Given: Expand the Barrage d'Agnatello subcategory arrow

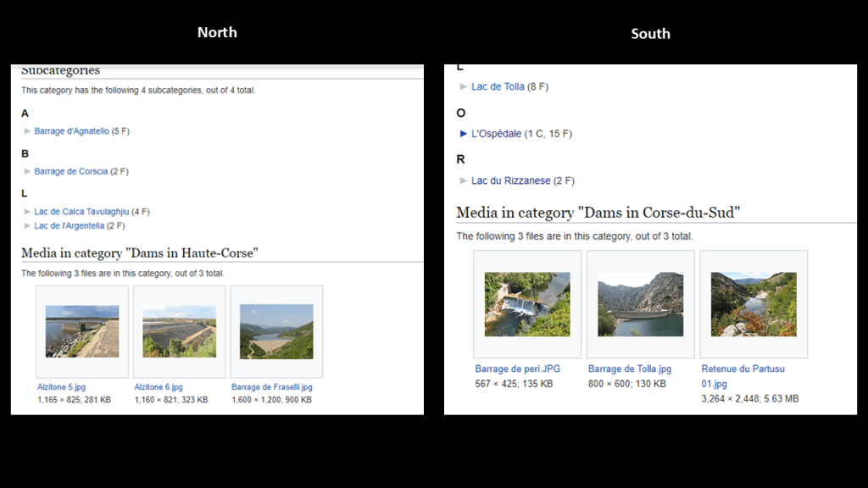Looking at the screenshot, I should click(27, 131).
